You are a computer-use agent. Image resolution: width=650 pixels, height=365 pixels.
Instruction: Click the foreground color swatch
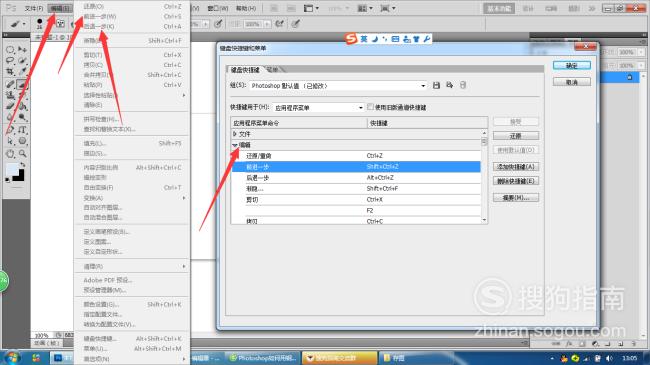tap(12, 169)
